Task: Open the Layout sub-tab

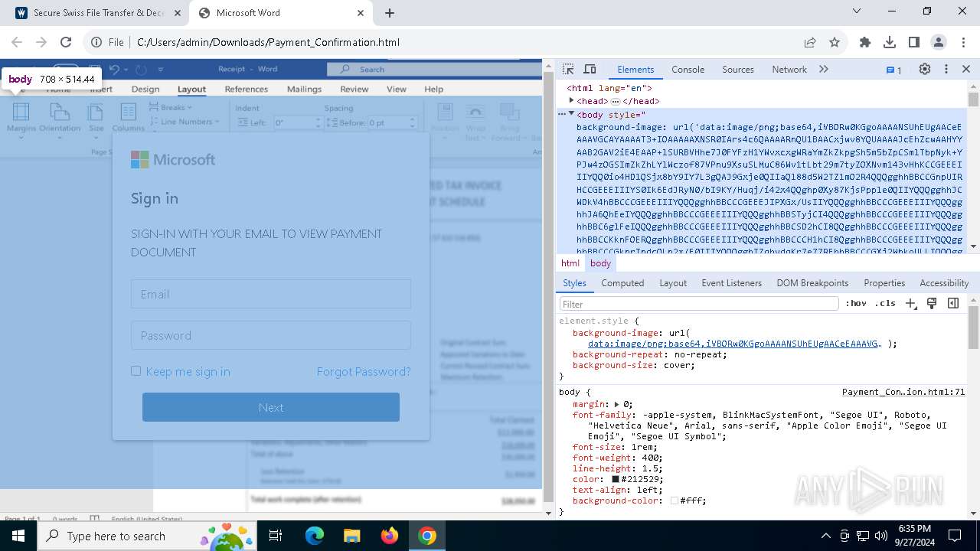Action: click(x=673, y=282)
